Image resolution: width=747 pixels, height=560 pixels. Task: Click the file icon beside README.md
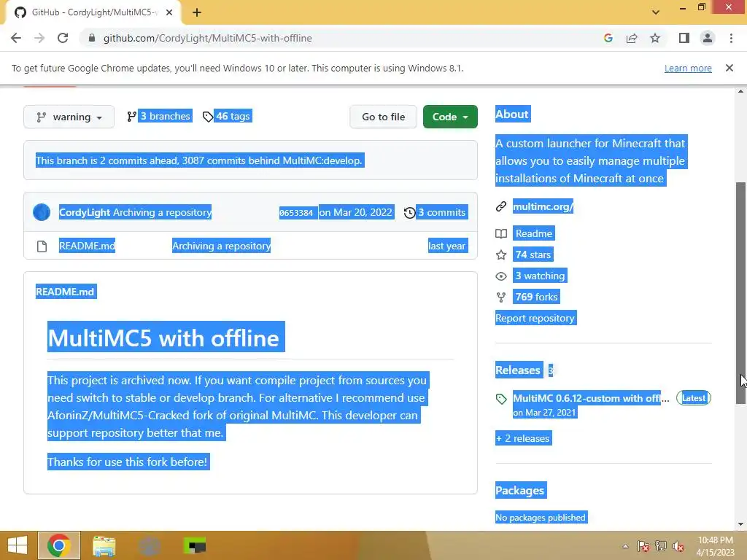pos(42,246)
